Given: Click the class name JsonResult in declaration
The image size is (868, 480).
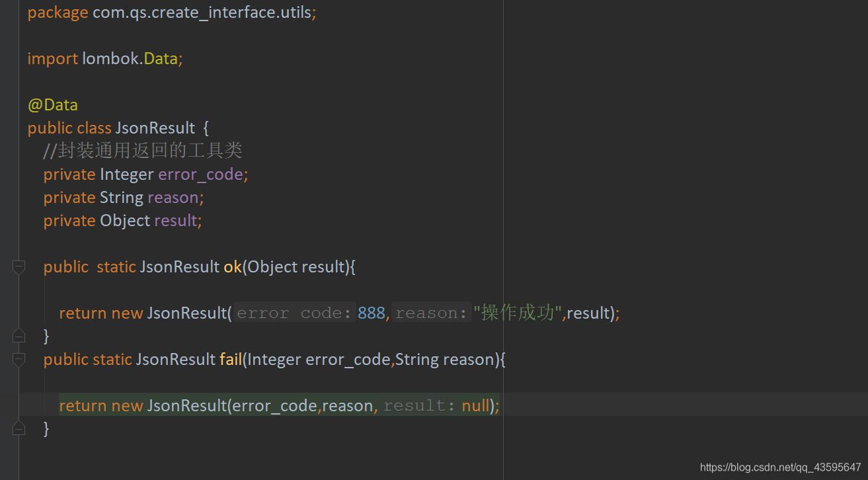Looking at the screenshot, I should tap(155, 128).
